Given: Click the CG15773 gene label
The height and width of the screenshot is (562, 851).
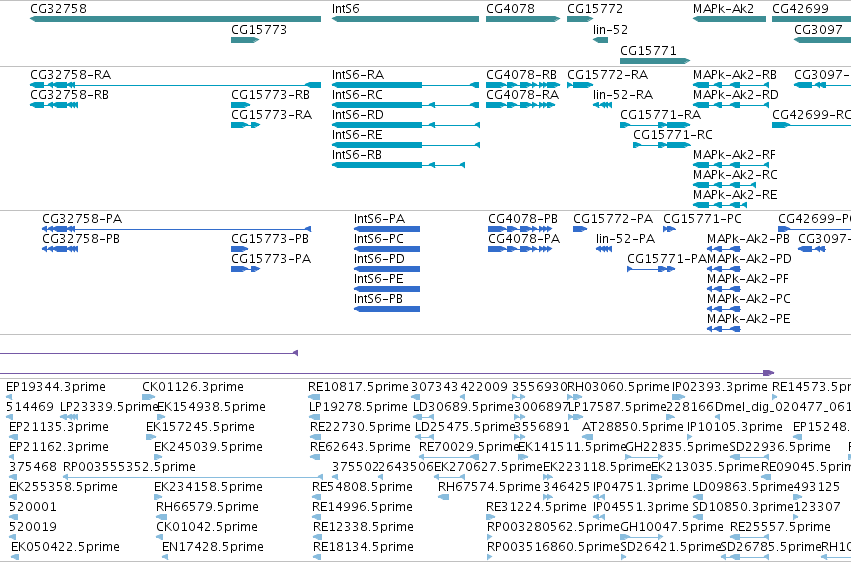Looking at the screenshot, I should [x=259, y=30].
